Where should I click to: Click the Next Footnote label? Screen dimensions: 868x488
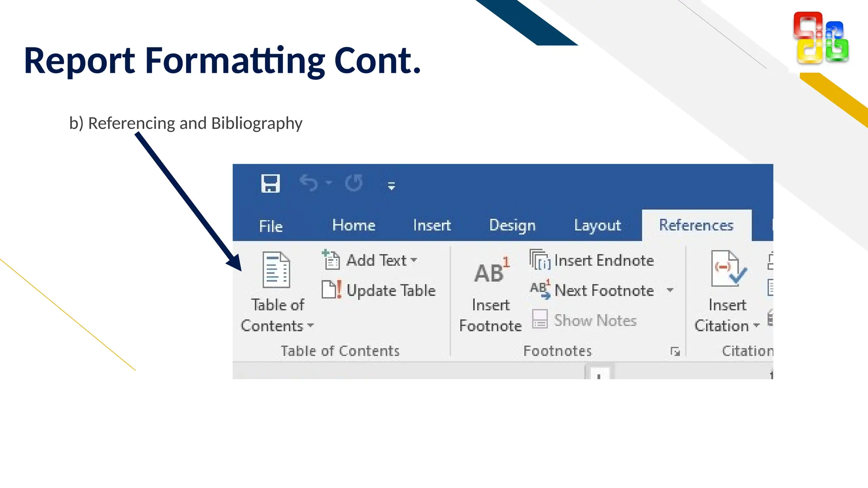(x=604, y=290)
